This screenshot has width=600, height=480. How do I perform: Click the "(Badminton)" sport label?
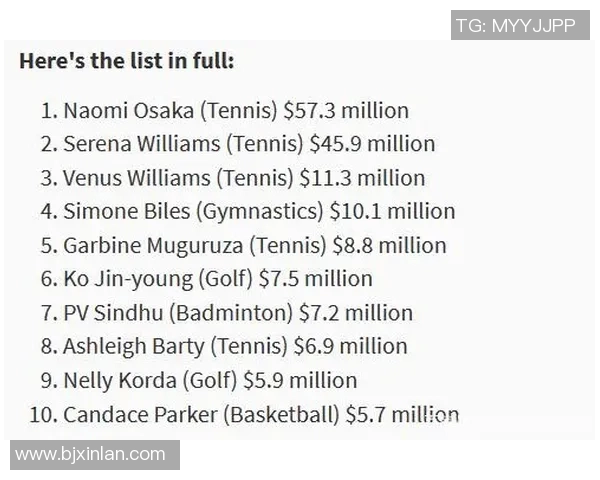pyautogui.click(x=230, y=313)
